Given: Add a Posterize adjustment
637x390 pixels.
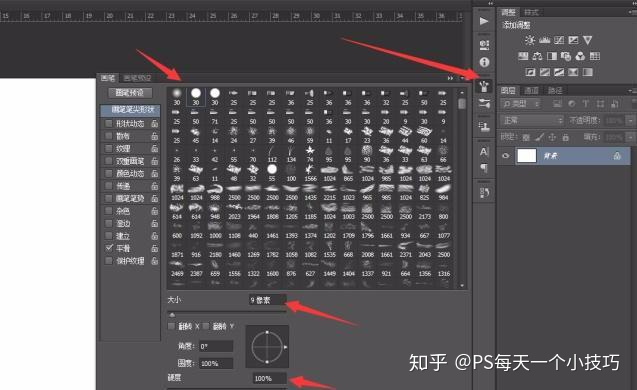Looking at the screenshot, I should pyautogui.click(x=545, y=72).
